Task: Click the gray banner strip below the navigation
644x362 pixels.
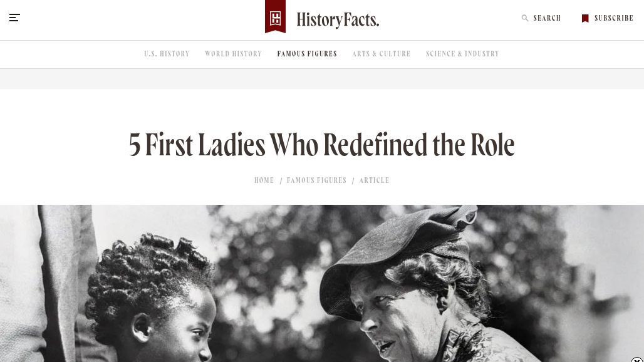Action: click(x=322, y=78)
